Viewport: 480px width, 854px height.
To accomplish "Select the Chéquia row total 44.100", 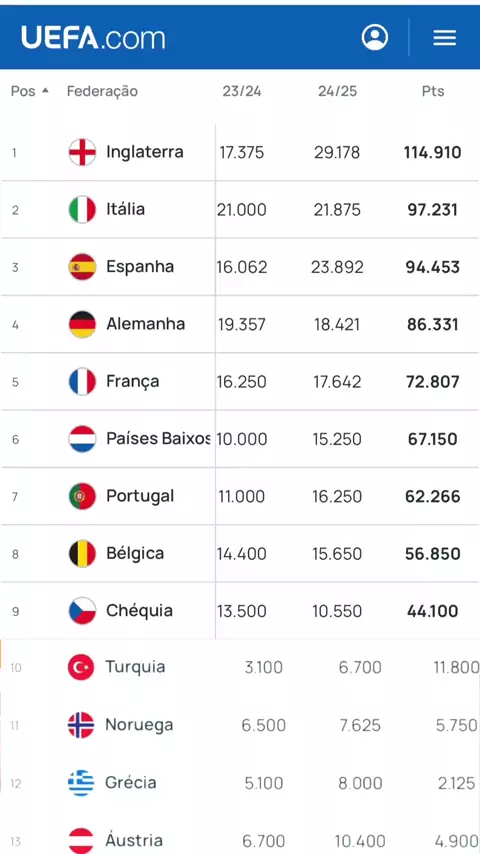I will pyautogui.click(x=433, y=611).
